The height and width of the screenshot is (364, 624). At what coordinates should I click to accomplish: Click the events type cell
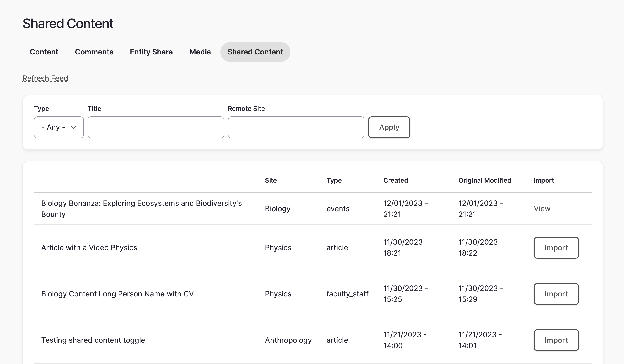pyautogui.click(x=338, y=209)
